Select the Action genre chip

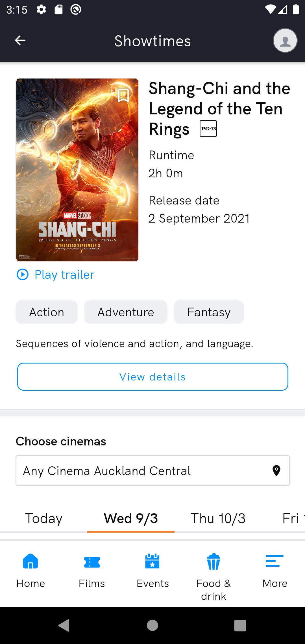47,312
